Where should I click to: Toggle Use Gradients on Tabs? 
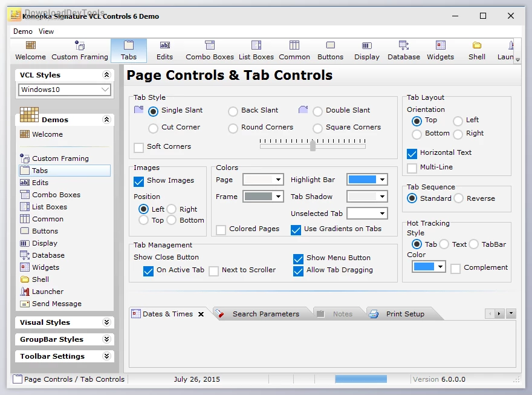pos(296,230)
